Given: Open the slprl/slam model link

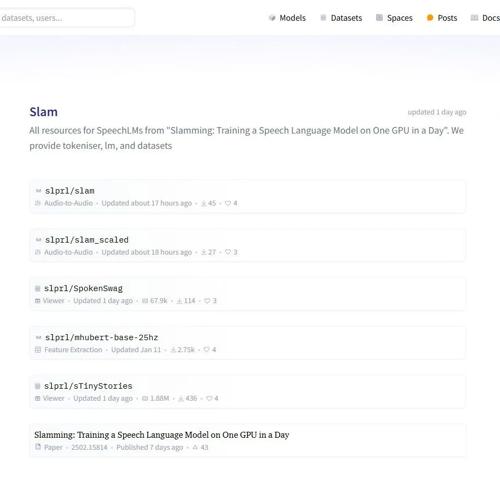Looking at the screenshot, I should pyautogui.click(x=70, y=191).
